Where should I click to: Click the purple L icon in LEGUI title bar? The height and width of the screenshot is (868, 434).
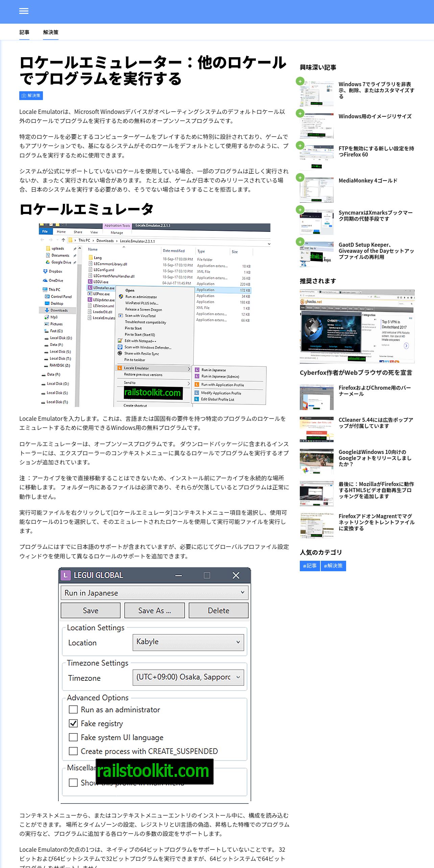click(x=65, y=575)
